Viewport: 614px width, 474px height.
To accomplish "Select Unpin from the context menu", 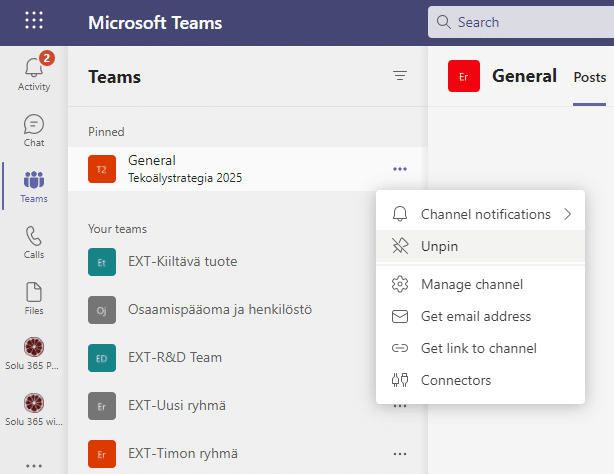I will (480, 246).
